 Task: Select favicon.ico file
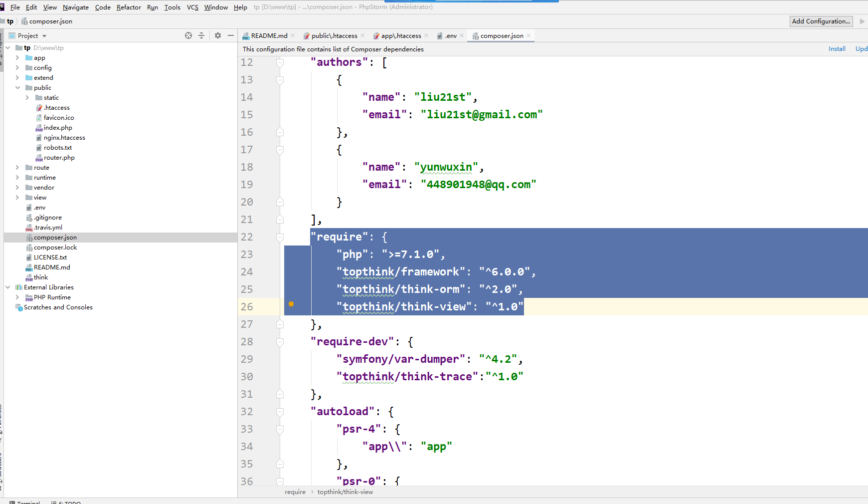59,118
